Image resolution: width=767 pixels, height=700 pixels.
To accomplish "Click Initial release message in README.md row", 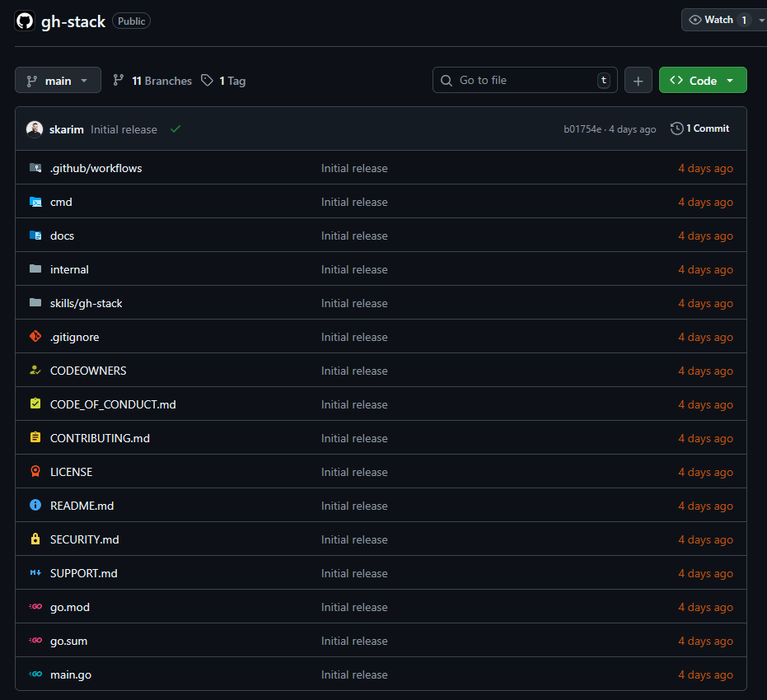I will [354, 506].
